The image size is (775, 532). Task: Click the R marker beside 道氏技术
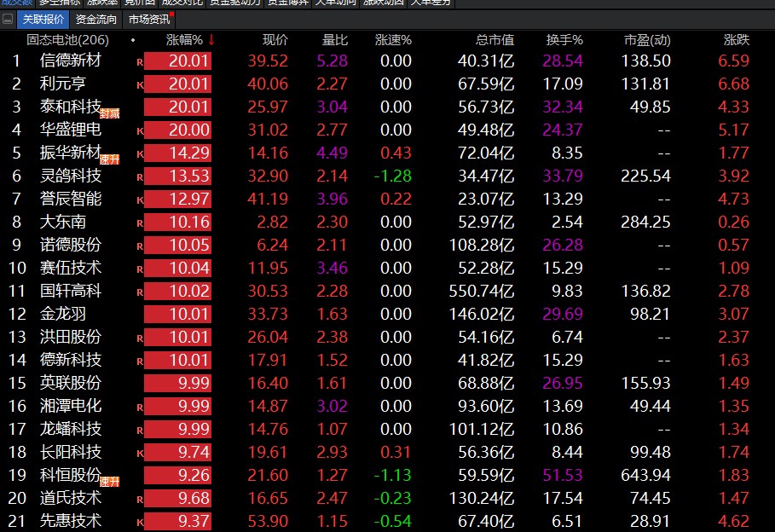point(140,500)
